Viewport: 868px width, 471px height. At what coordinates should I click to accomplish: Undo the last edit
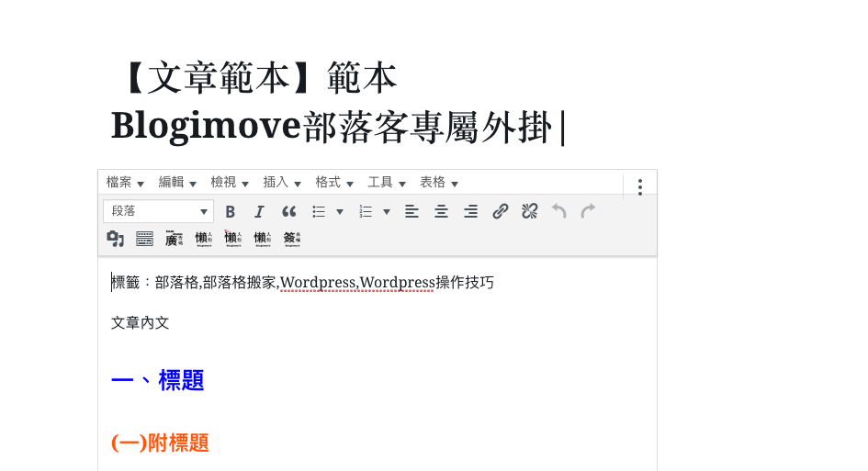tap(559, 211)
